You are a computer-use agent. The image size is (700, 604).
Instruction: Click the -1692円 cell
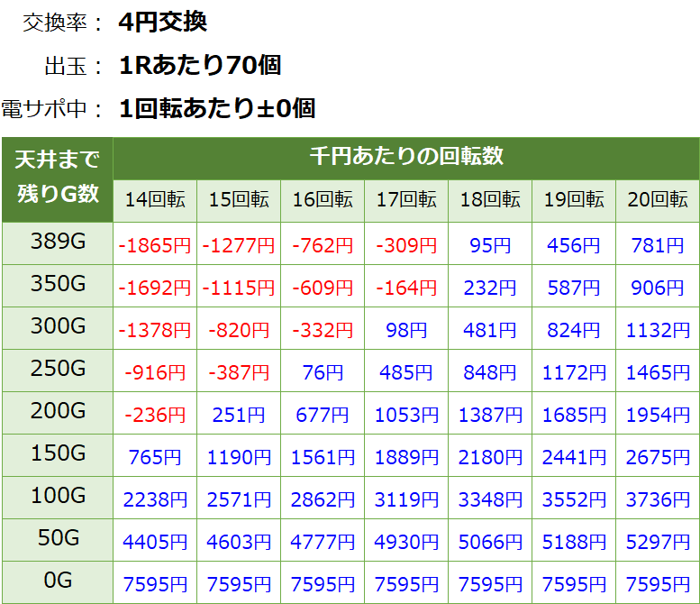pos(155,286)
